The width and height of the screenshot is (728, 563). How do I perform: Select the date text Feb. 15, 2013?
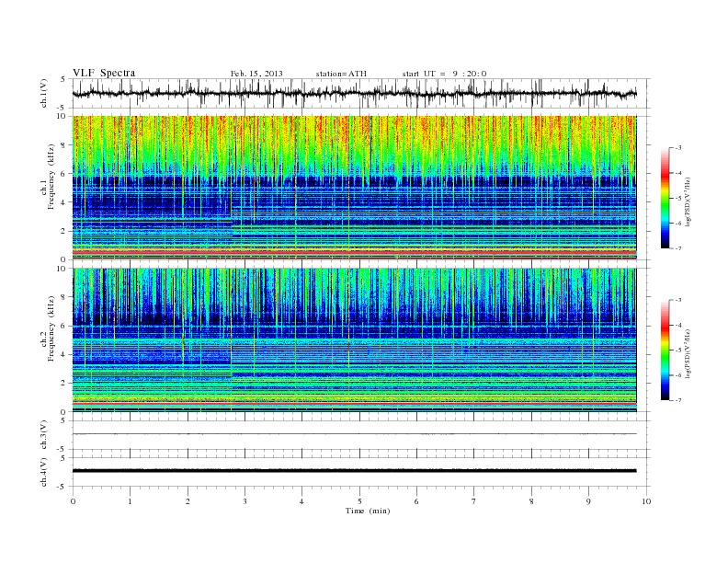tap(256, 74)
